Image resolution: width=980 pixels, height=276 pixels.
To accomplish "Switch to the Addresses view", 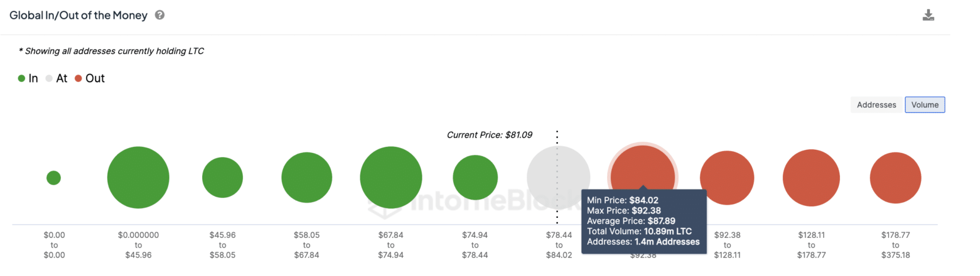I will [x=876, y=104].
